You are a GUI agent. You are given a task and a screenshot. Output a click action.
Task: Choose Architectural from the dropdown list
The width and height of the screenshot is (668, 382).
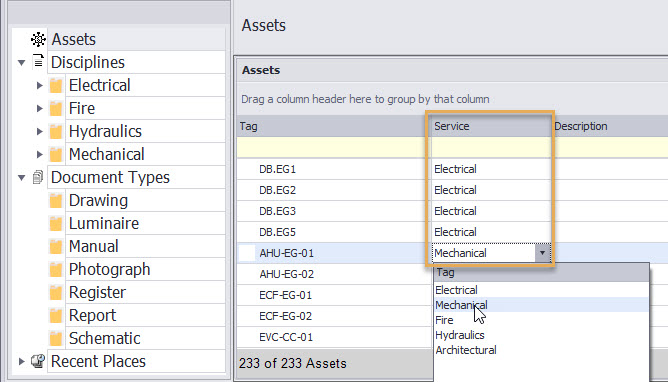[x=466, y=350]
